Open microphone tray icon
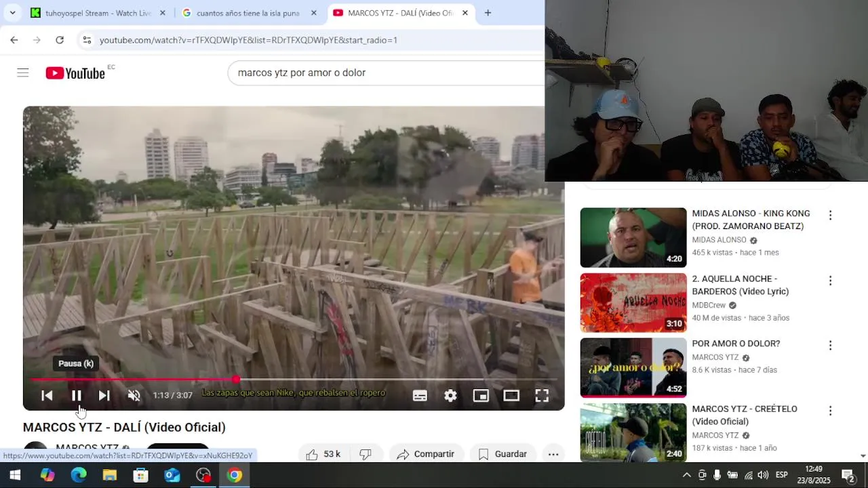 click(717, 475)
